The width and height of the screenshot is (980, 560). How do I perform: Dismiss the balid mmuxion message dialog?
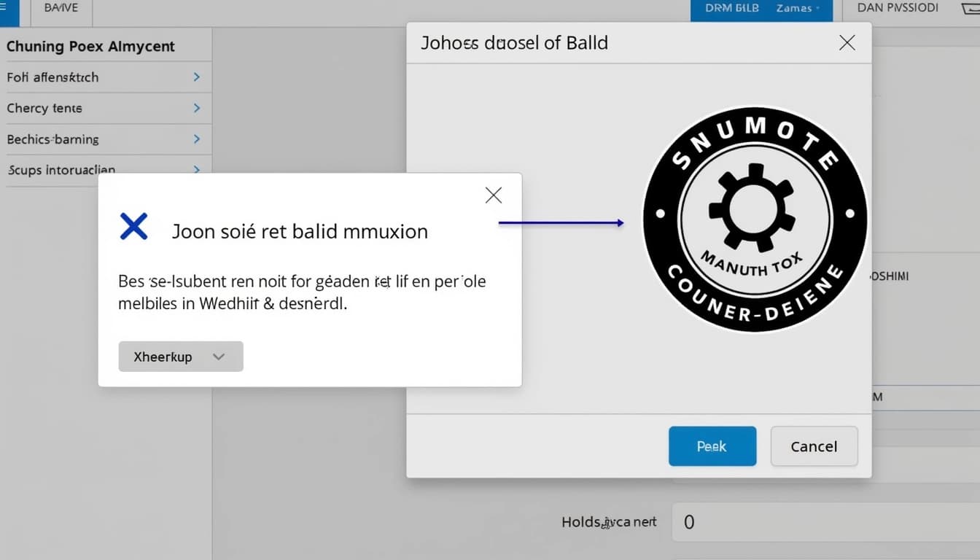pyautogui.click(x=493, y=195)
